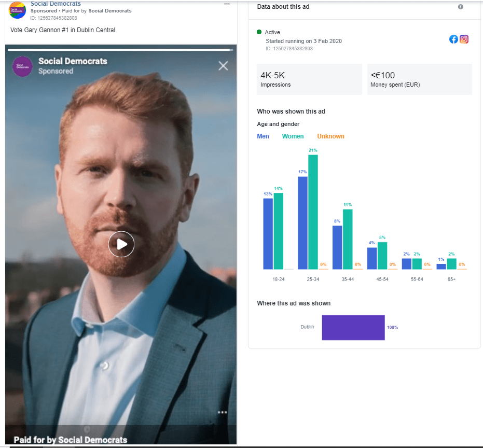Open the Social Democrats page link
This screenshot has width=483, height=448.
point(56,4)
